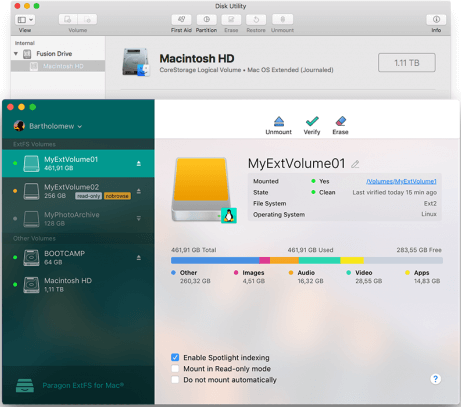Click the Ext2 file system value

tap(430, 203)
